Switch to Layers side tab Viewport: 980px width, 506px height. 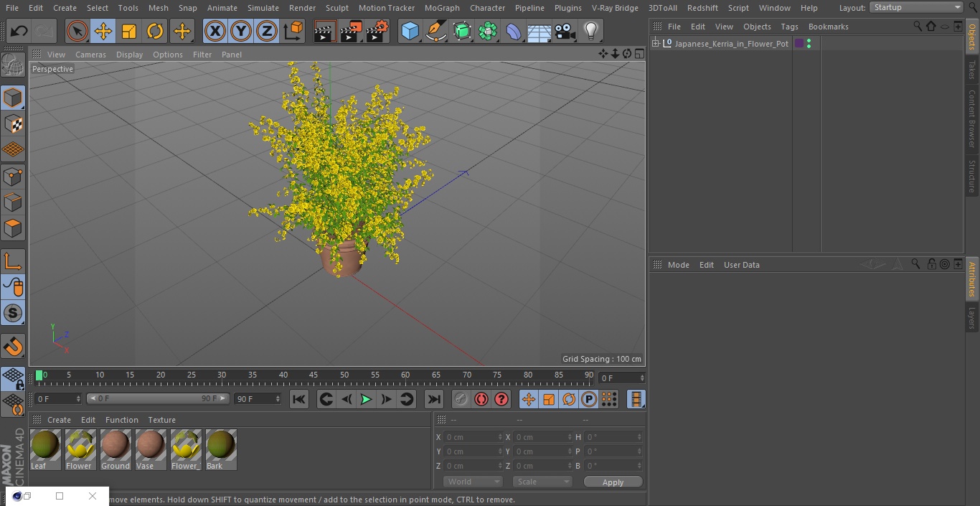tap(972, 317)
